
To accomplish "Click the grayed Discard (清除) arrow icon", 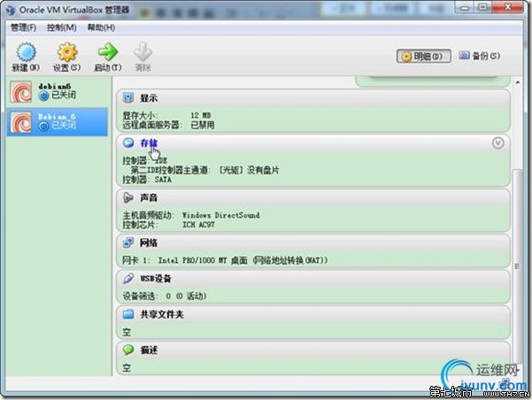I will [143, 52].
